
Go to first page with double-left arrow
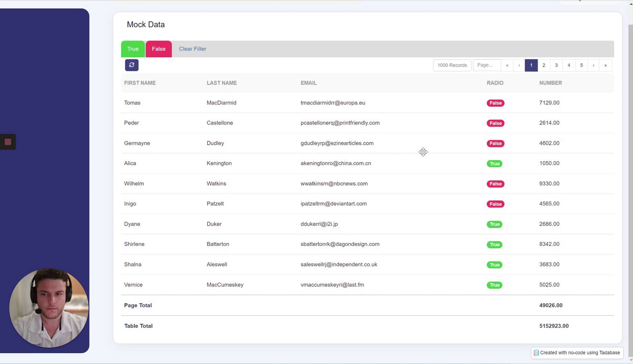(507, 65)
